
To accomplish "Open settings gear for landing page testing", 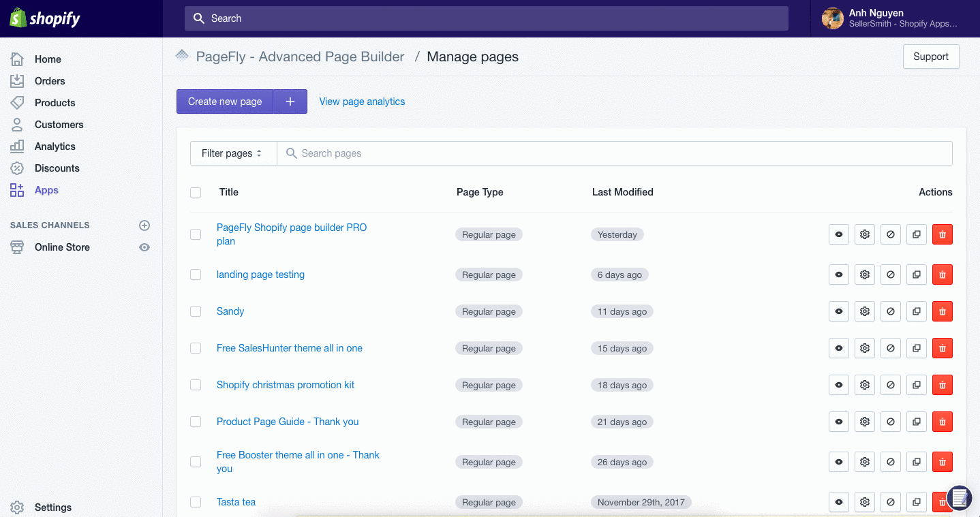I will coord(865,275).
